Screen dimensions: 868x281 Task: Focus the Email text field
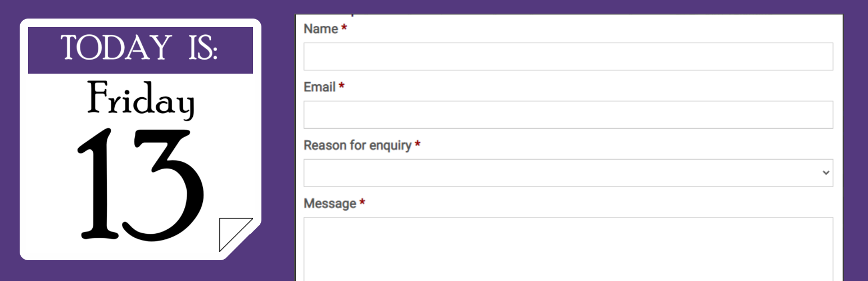point(568,115)
